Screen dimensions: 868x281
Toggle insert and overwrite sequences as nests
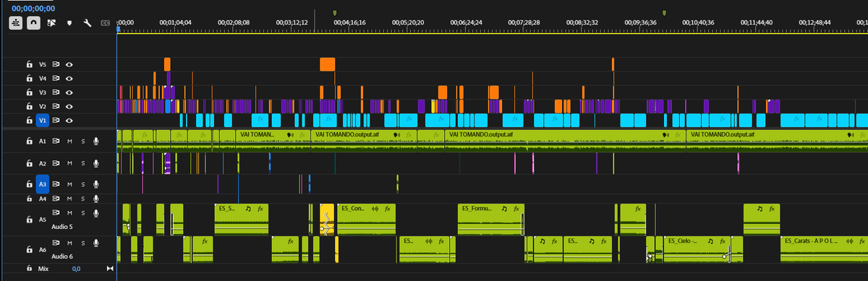[16, 23]
